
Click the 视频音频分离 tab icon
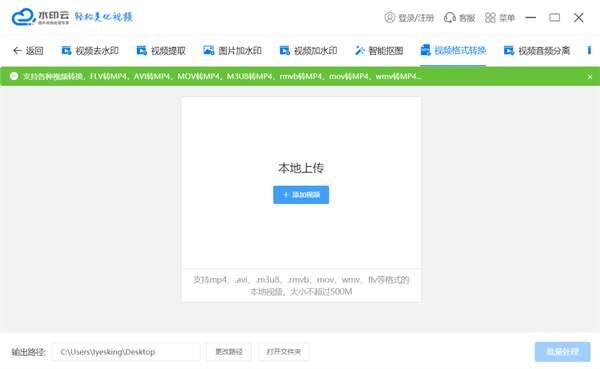click(509, 51)
